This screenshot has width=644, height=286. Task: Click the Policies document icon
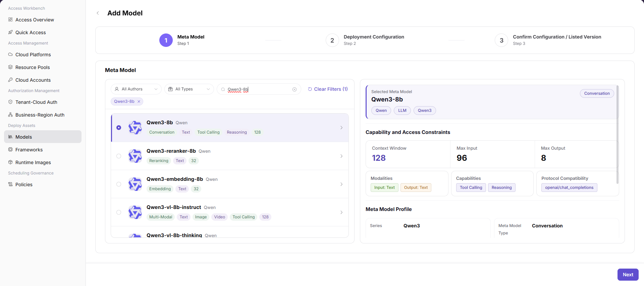click(10, 184)
